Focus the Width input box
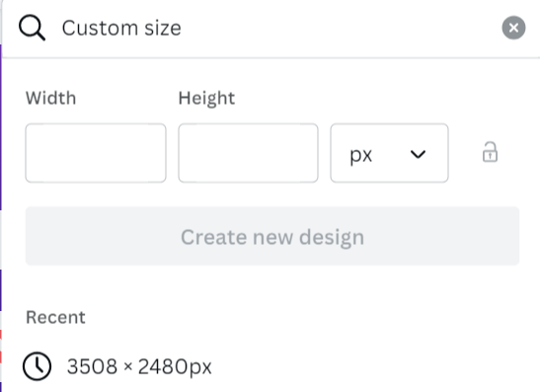 [x=96, y=153]
